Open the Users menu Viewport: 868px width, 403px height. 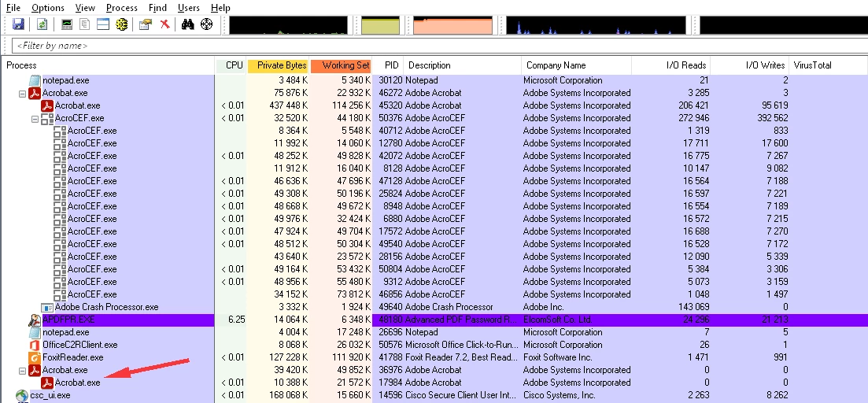189,8
